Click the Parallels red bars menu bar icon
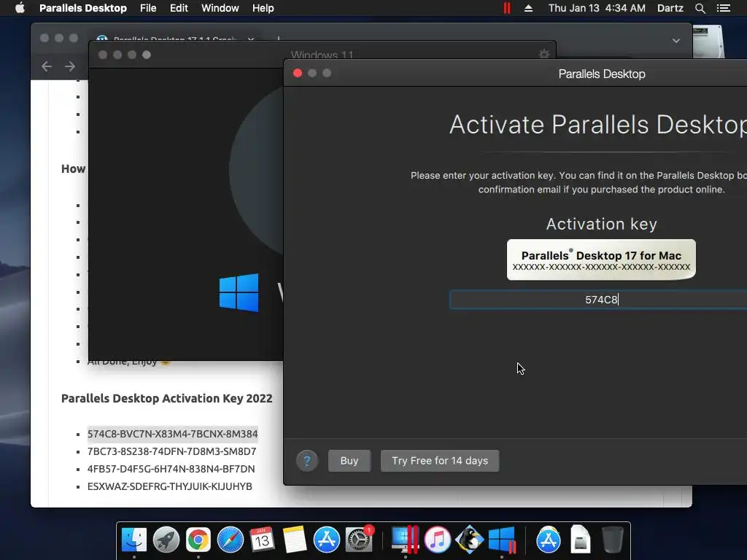 click(507, 8)
